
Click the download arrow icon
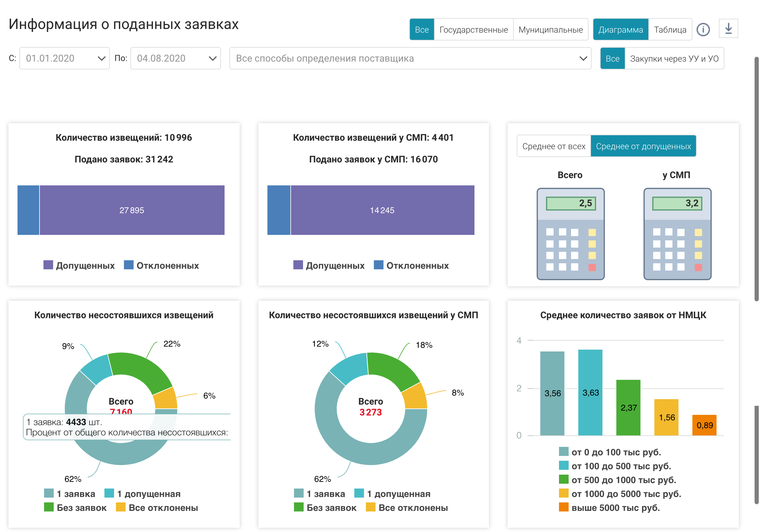click(728, 29)
